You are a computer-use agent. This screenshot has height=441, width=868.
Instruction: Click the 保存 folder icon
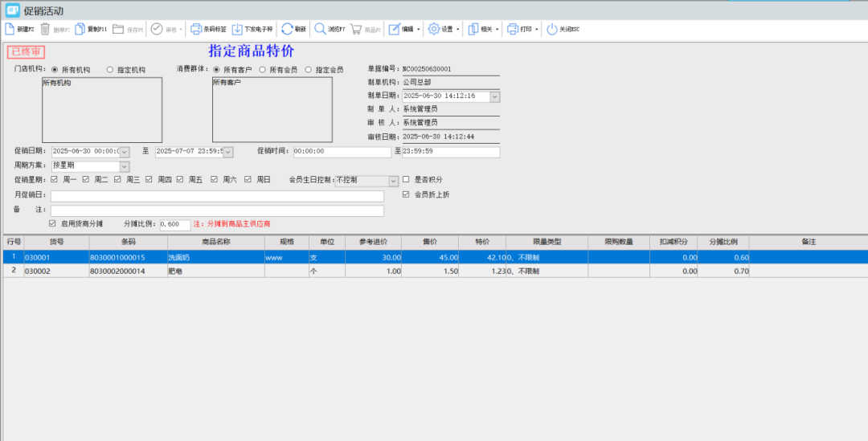pos(118,30)
